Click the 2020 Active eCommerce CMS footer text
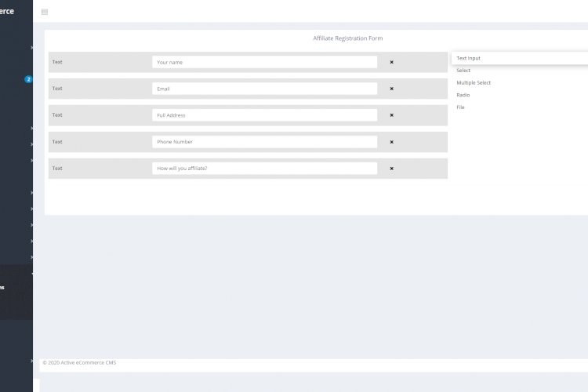The height and width of the screenshot is (392, 588). pos(79,363)
